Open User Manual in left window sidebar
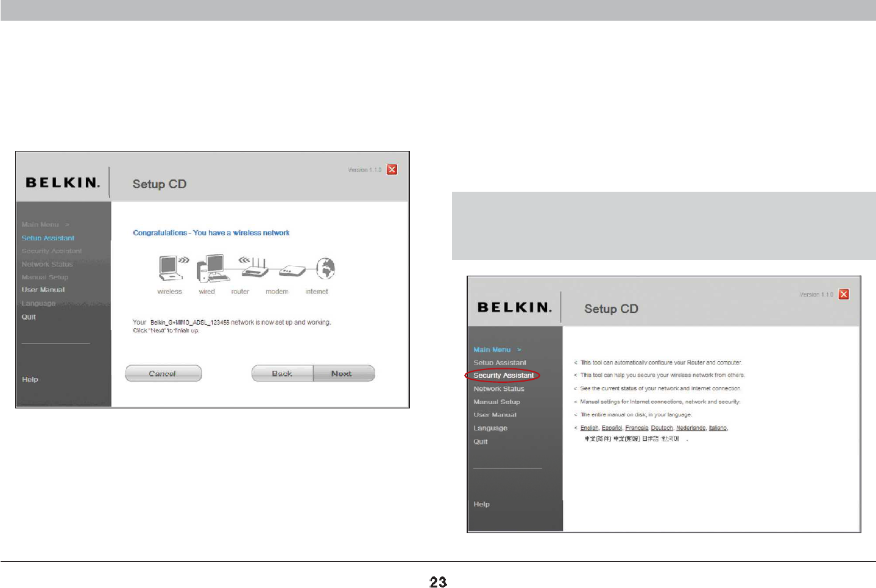This screenshot has height=588, width=876. (x=43, y=290)
